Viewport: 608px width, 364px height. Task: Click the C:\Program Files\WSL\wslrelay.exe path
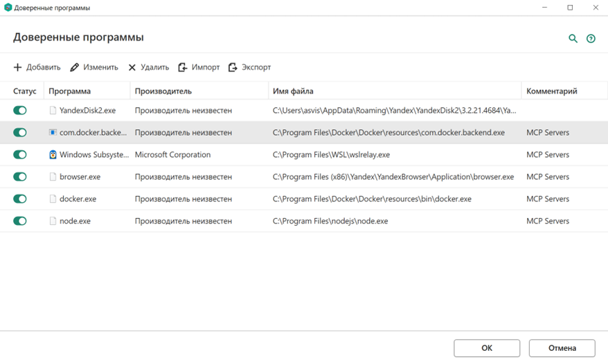(331, 155)
